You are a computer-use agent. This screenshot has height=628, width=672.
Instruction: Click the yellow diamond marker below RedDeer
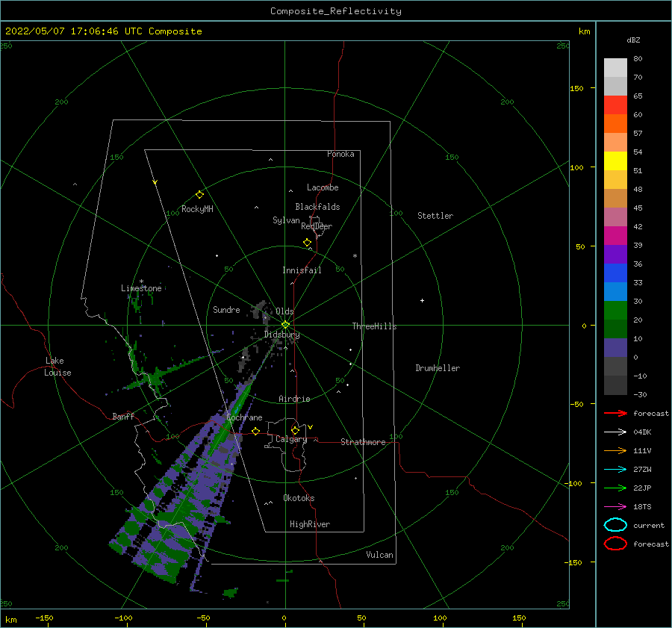[x=308, y=242]
